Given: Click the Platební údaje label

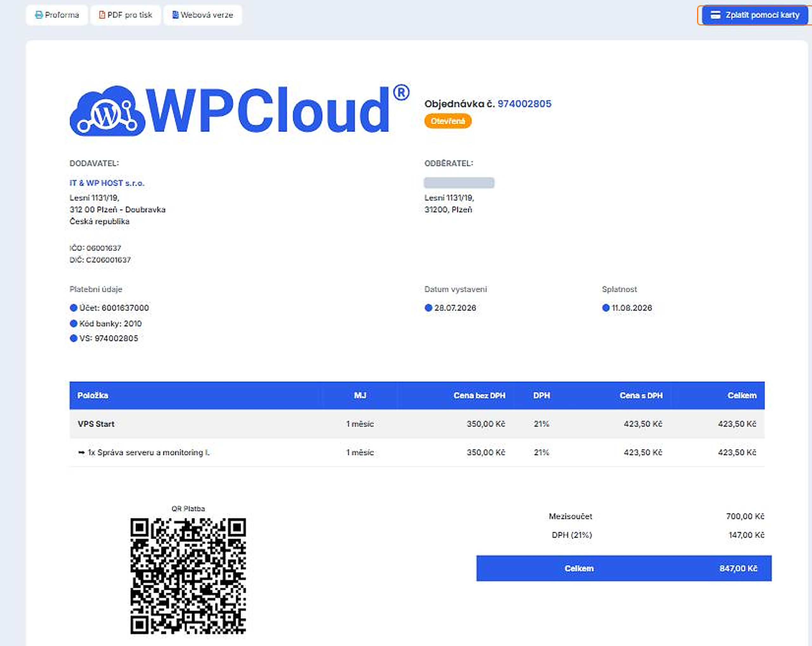Looking at the screenshot, I should [x=96, y=289].
